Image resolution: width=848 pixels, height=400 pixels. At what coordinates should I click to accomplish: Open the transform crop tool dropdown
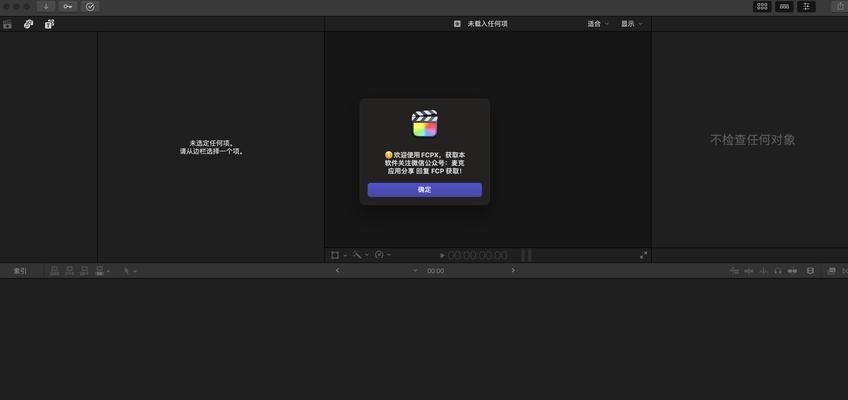pos(339,255)
